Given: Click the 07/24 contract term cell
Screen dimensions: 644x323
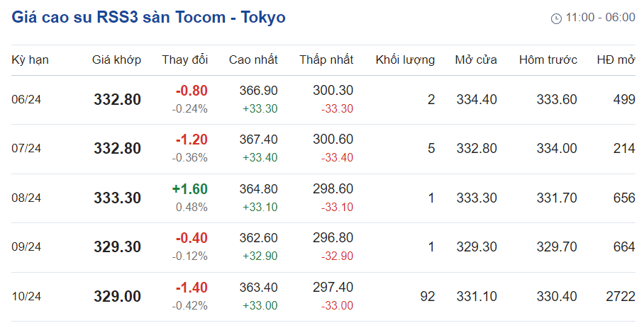Looking at the screenshot, I should click(x=26, y=149).
